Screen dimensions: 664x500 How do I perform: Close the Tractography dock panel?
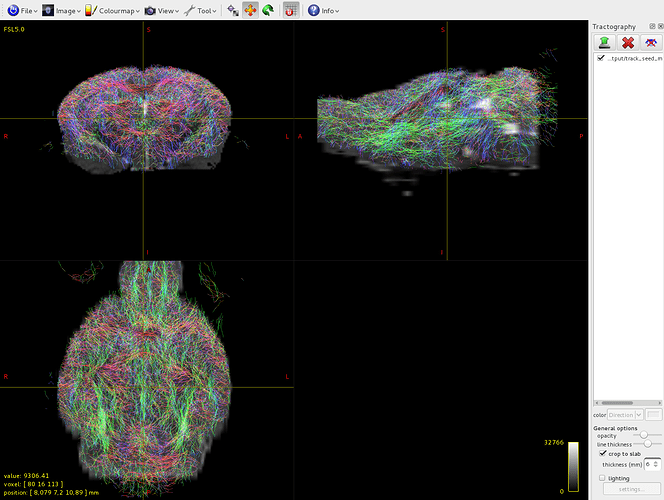[x=660, y=26]
